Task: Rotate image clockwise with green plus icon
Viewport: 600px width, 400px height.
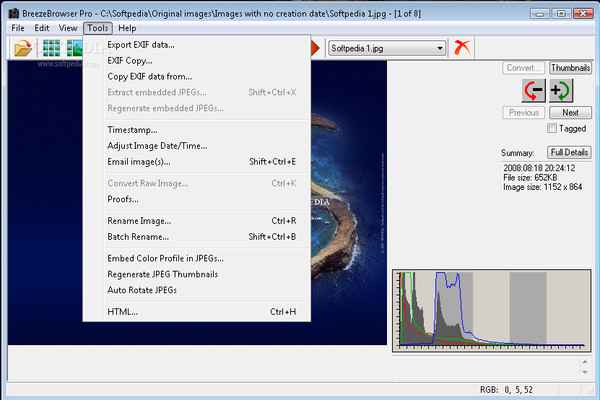Action: [561, 91]
